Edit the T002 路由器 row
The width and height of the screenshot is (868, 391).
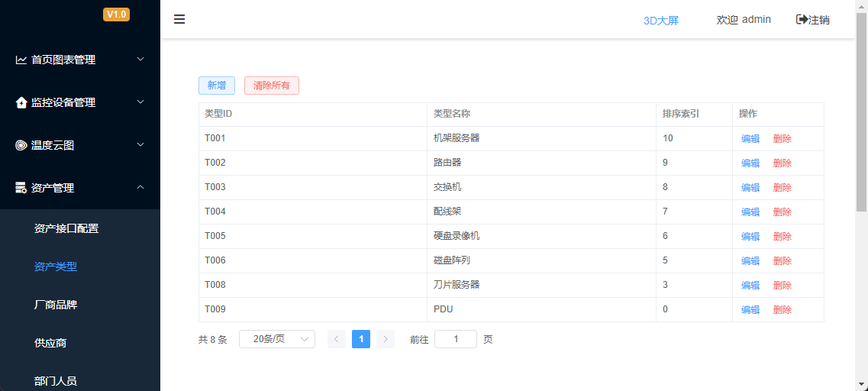750,163
